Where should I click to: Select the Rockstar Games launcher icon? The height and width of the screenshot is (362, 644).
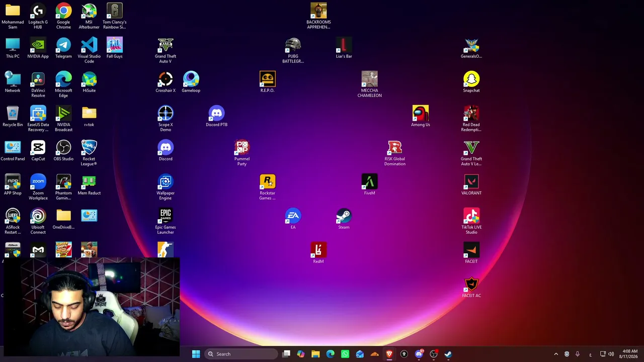(x=267, y=187)
